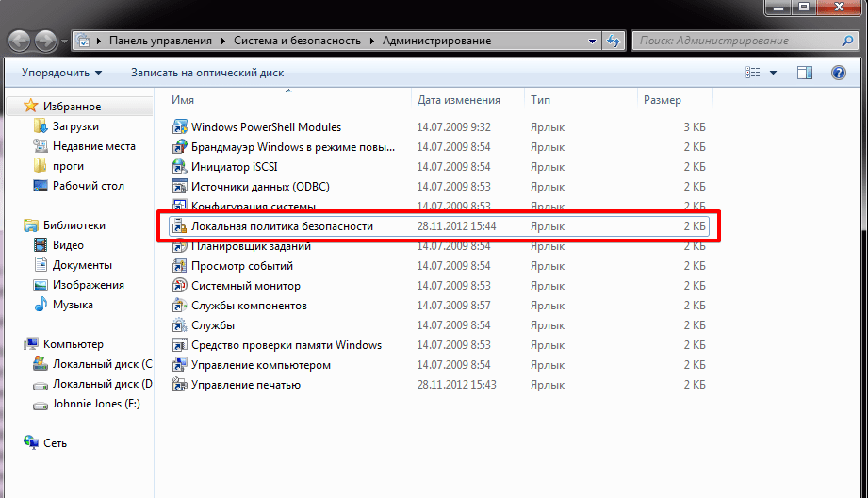The height and width of the screenshot is (498, 868).
Task: Click the Музыка note icon
Action: [41, 304]
